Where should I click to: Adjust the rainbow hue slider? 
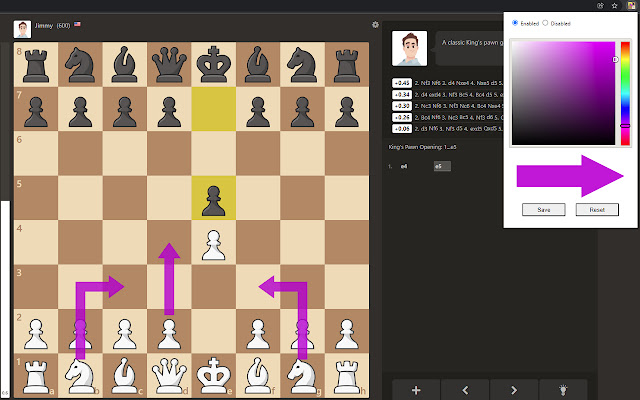point(625,93)
